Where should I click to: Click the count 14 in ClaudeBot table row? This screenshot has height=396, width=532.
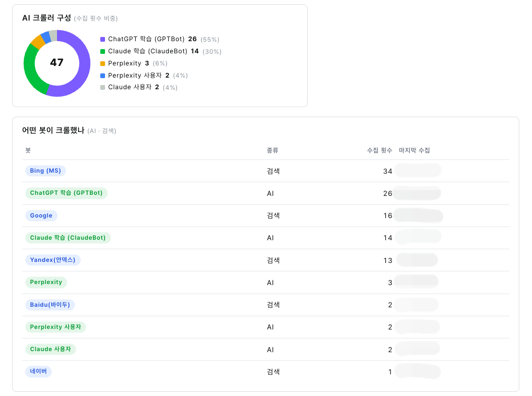coord(387,238)
